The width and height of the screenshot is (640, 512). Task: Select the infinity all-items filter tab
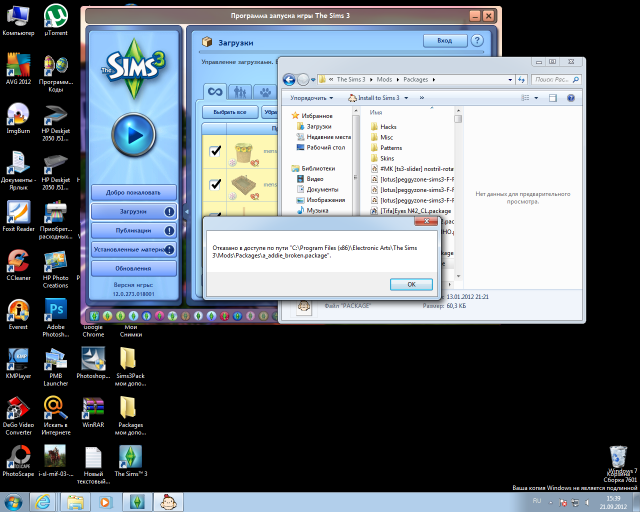pyautogui.click(x=215, y=91)
